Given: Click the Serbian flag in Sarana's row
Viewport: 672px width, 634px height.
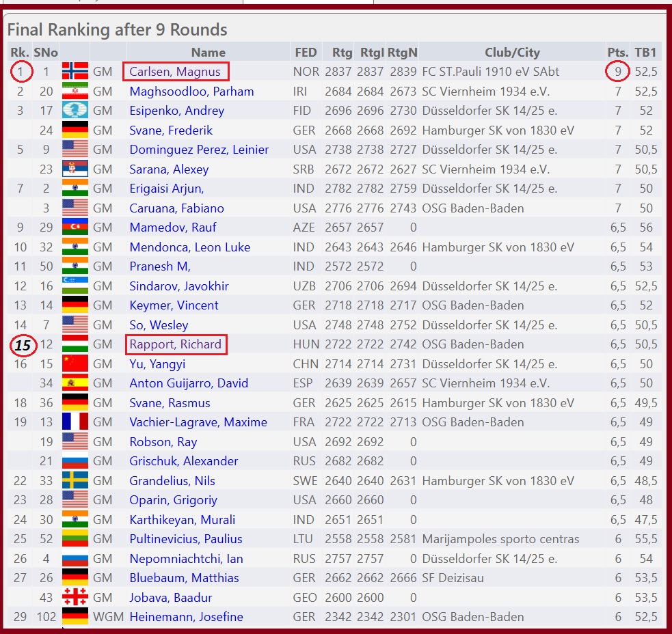Looking at the screenshot, I should [x=75, y=169].
